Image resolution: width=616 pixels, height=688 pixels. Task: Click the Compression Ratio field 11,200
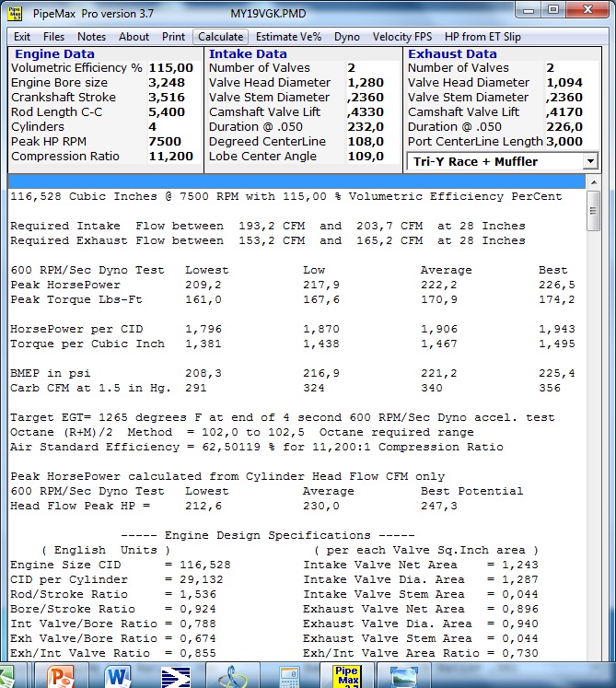pos(174,157)
